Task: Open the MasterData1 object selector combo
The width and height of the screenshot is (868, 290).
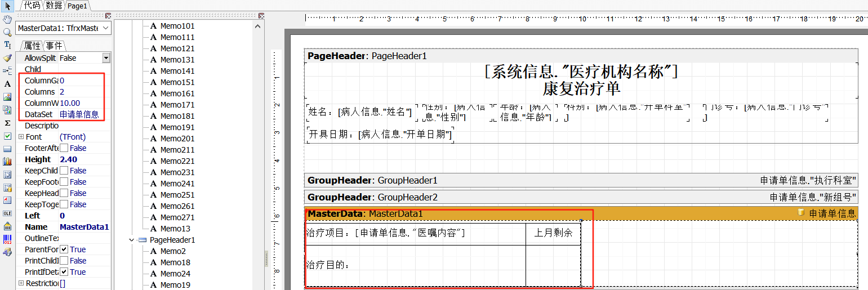Action: click(63, 28)
